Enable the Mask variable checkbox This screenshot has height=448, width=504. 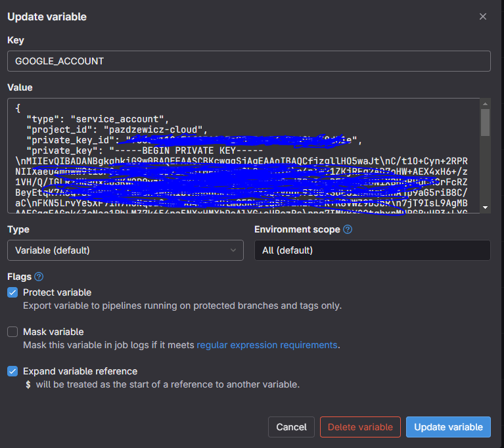[12, 332]
